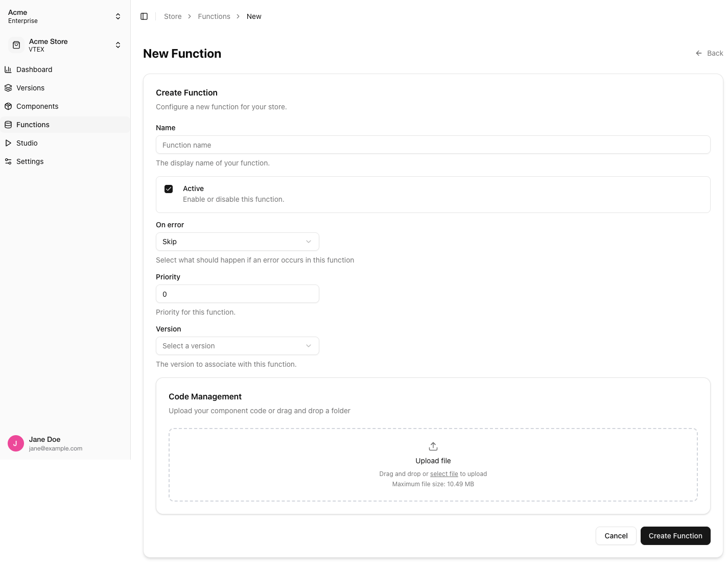Click the Priority number field

(238, 294)
